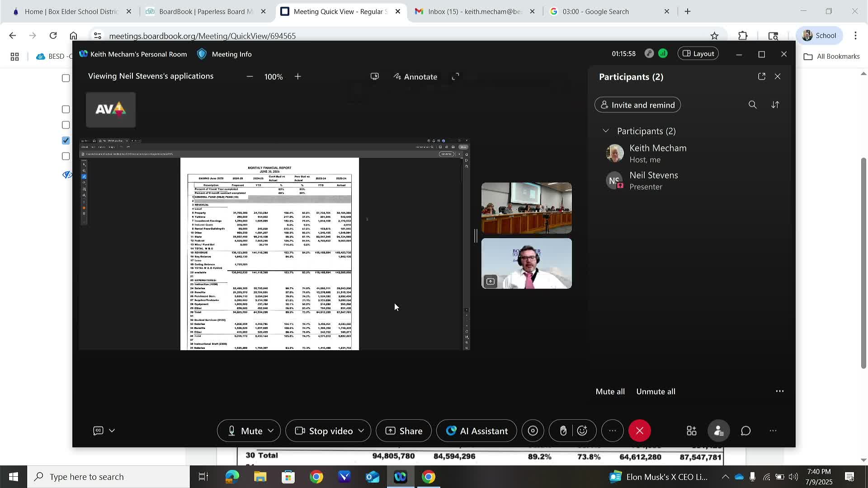Screen dimensions: 868x488
Task: Toggle the checked agenda checkbox
Action: (66, 141)
